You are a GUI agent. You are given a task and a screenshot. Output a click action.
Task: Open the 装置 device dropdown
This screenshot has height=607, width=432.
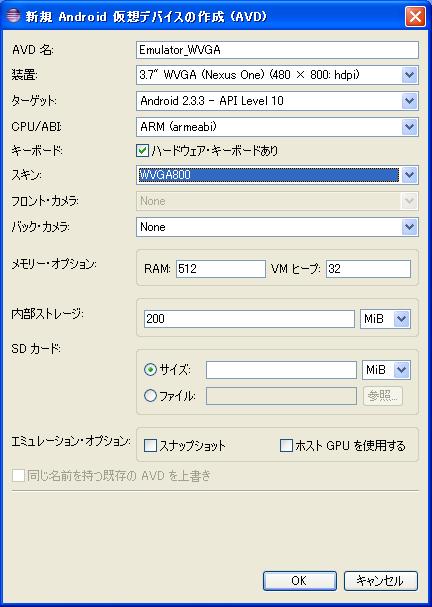[409, 75]
